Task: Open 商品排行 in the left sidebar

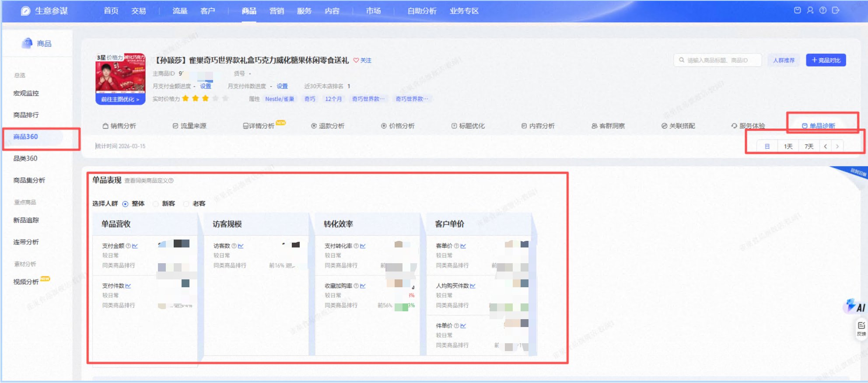Action: click(x=26, y=115)
